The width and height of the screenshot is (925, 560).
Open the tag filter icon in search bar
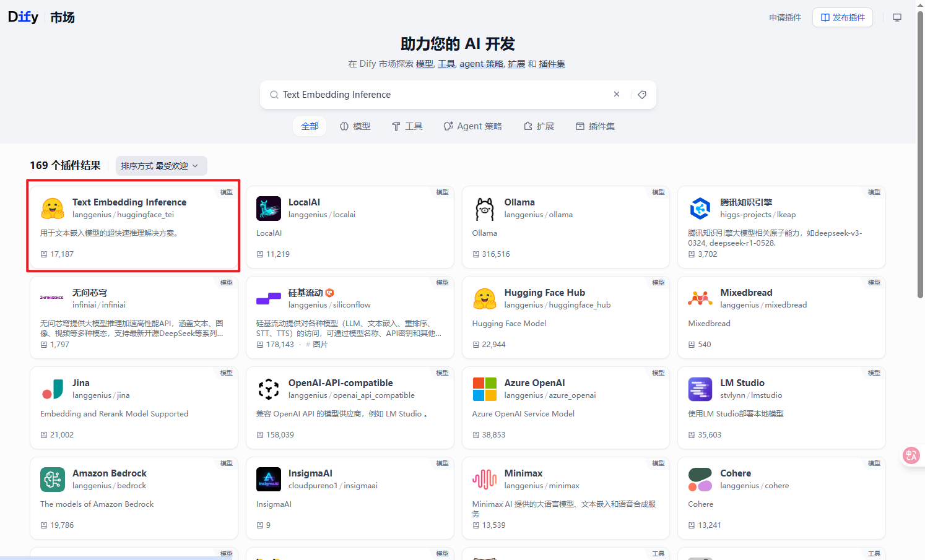642,95
